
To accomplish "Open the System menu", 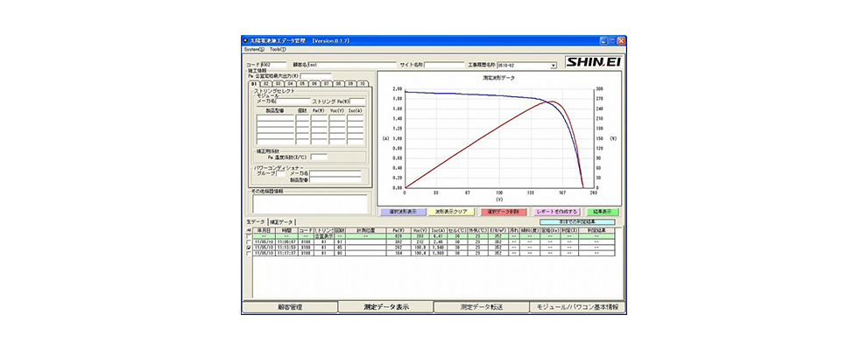I will [x=254, y=49].
